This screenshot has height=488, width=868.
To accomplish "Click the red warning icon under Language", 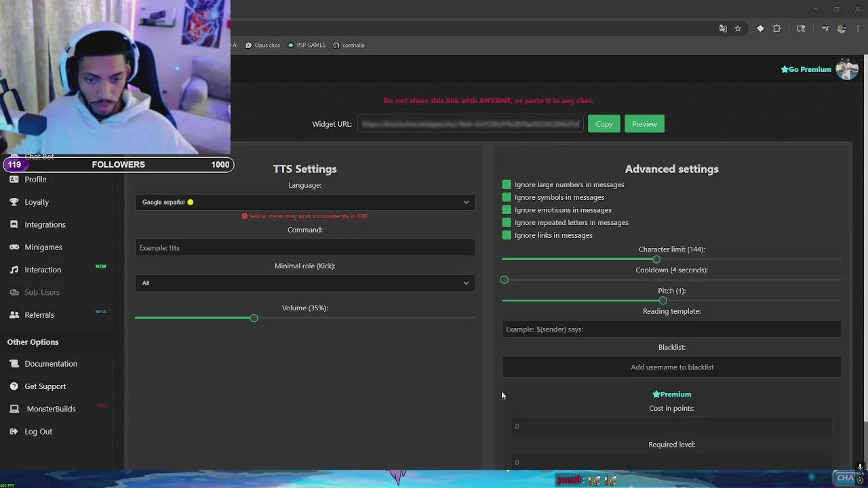I will 245,216.
